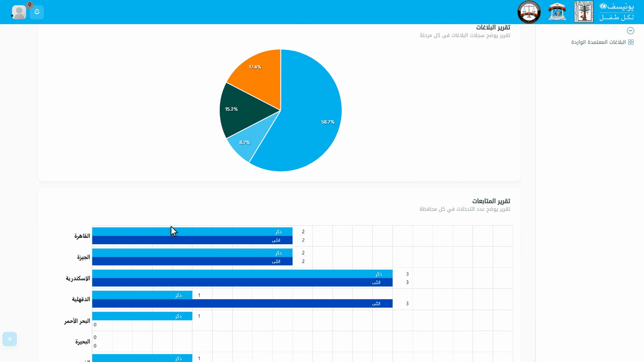Click the القاهرة axis label
Viewport: 644px width, 362px height.
(82, 236)
